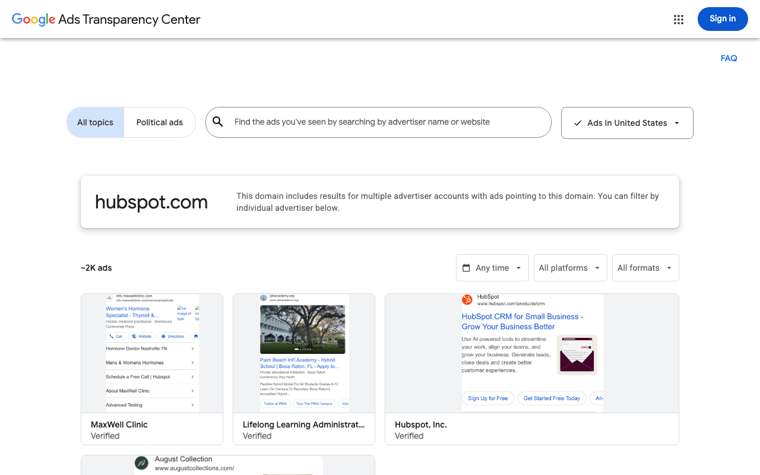Expand the Any time date filter
This screenshot has width=760, height=475.
coord(492,268)
